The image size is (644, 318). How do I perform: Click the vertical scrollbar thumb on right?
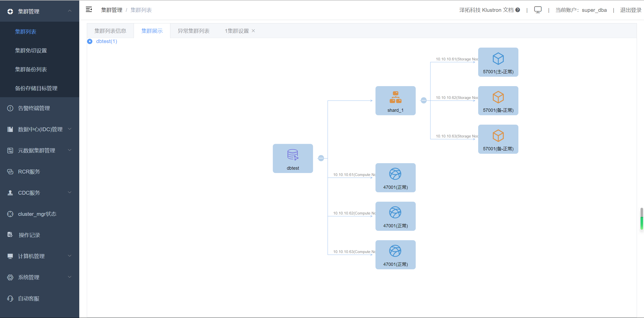point(641,218)
